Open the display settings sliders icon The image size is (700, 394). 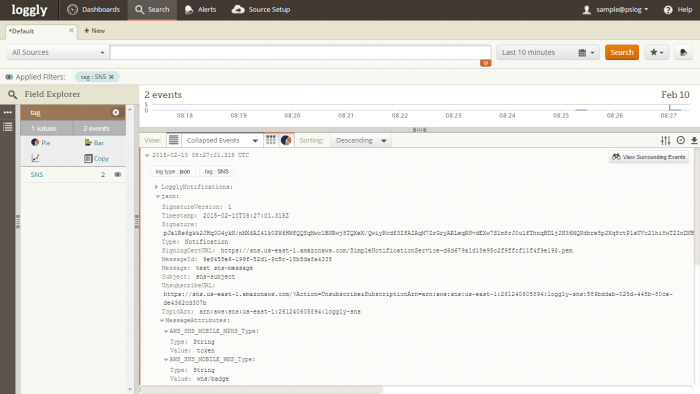666,141
